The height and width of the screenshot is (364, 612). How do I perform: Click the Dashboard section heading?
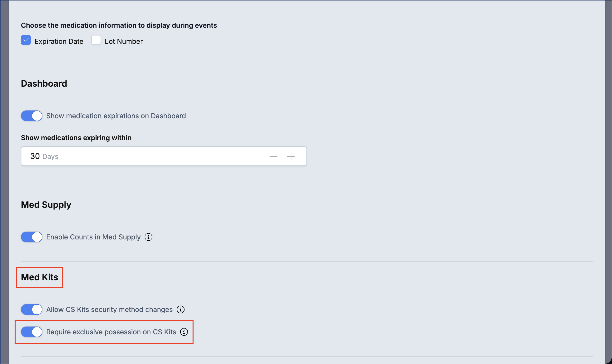(44, 84)
